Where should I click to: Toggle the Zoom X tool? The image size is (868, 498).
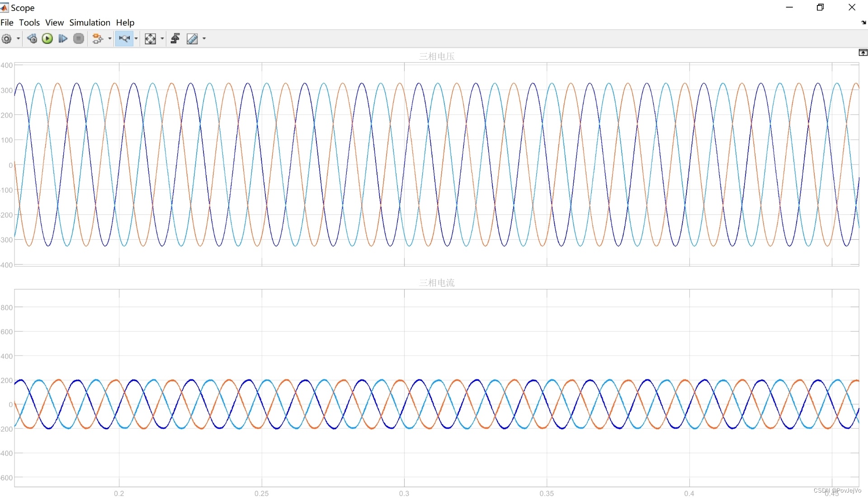click(x=124, y=39)
